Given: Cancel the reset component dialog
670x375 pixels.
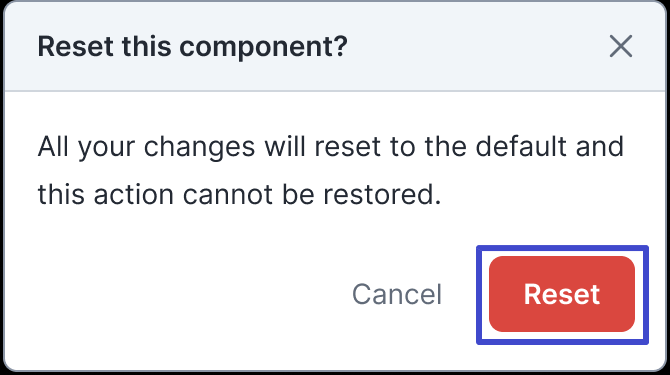Looking at the screenshot, I should (397, 294).
